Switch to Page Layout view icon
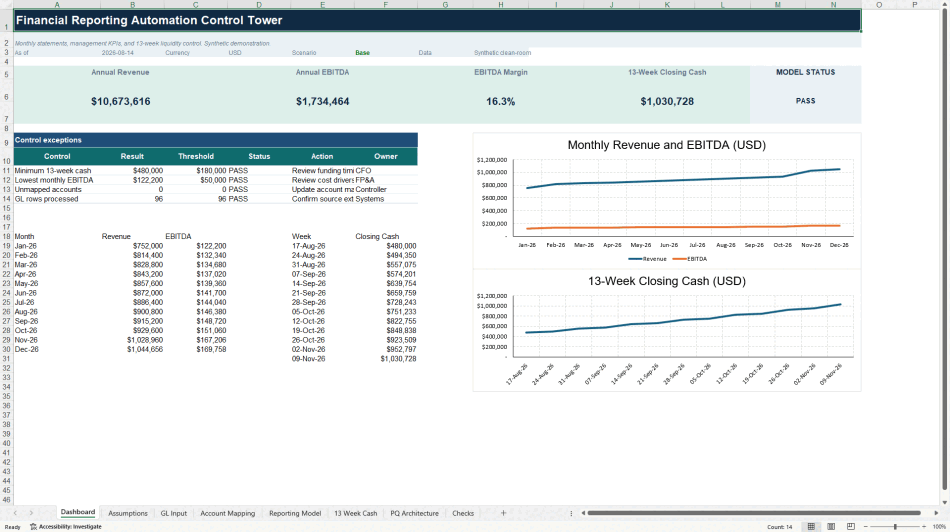The width and height of the screenshot is (950, 532). [831, 527]
